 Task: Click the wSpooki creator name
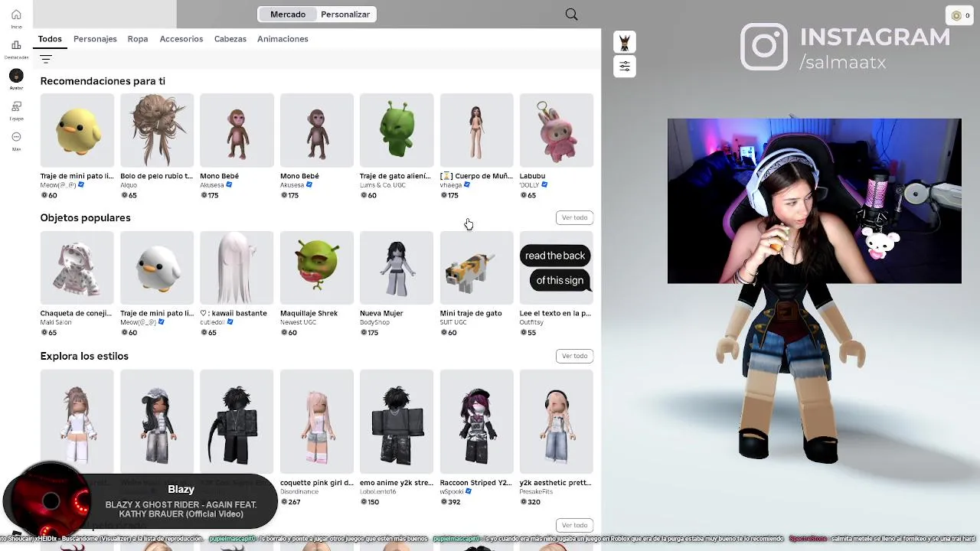click(452, 492)
